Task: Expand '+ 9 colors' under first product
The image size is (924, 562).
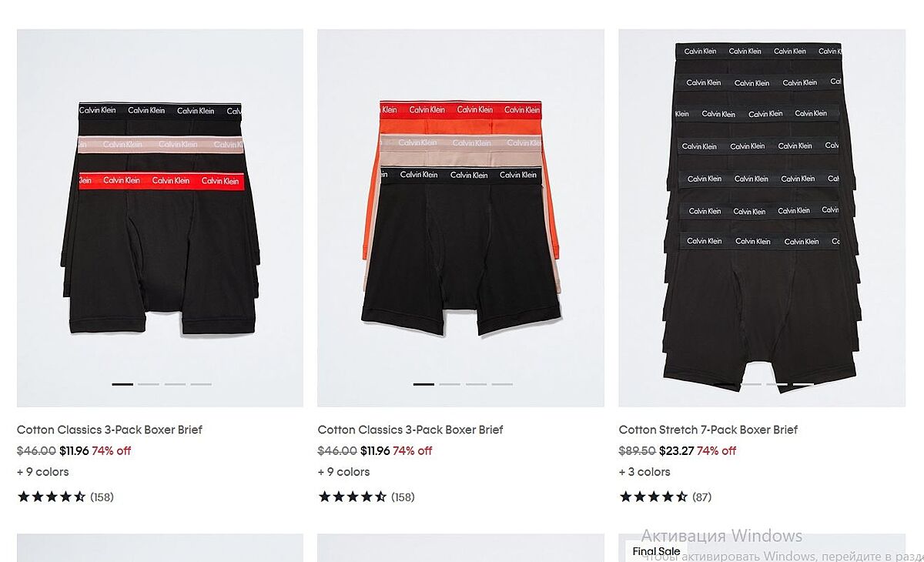Action: 43,472
